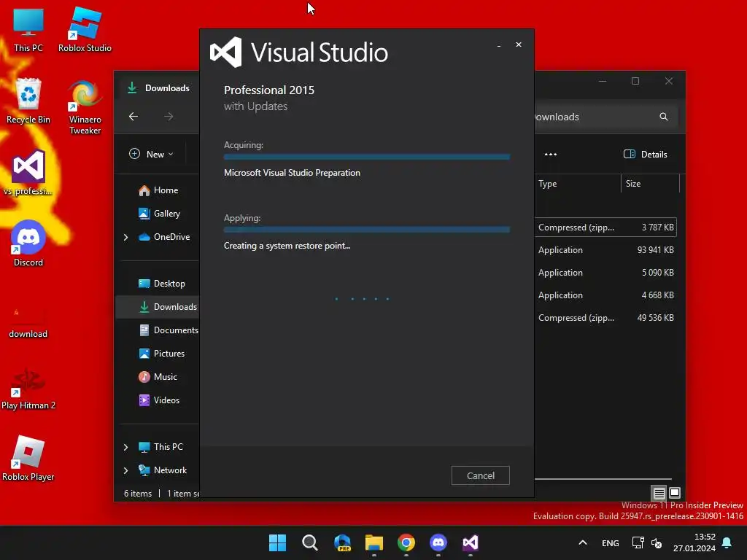Open the clock and date flyout
747x560 pixels.
click(694, 542)
